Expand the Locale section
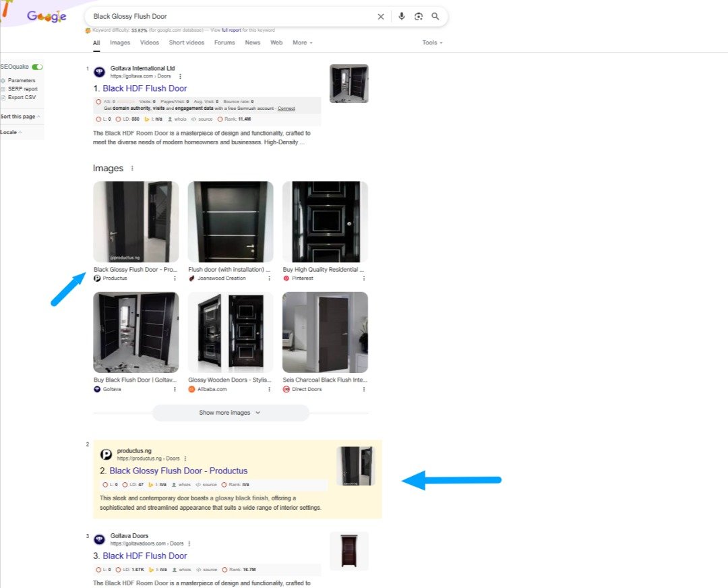Viewport: 728px width, 588px height. click(x=11, y=132)
